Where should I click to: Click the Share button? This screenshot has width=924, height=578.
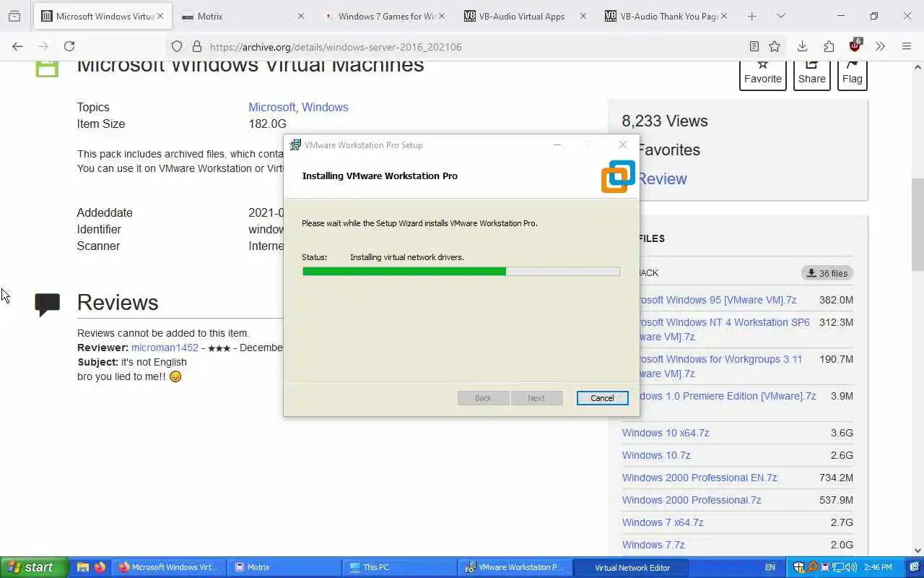(811, 74)
